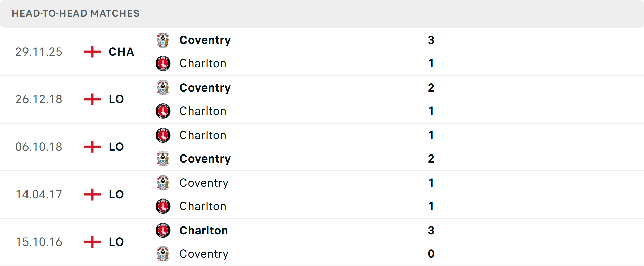
Task: Click England flag in 15.10.16 row
Action: (92, 242)
